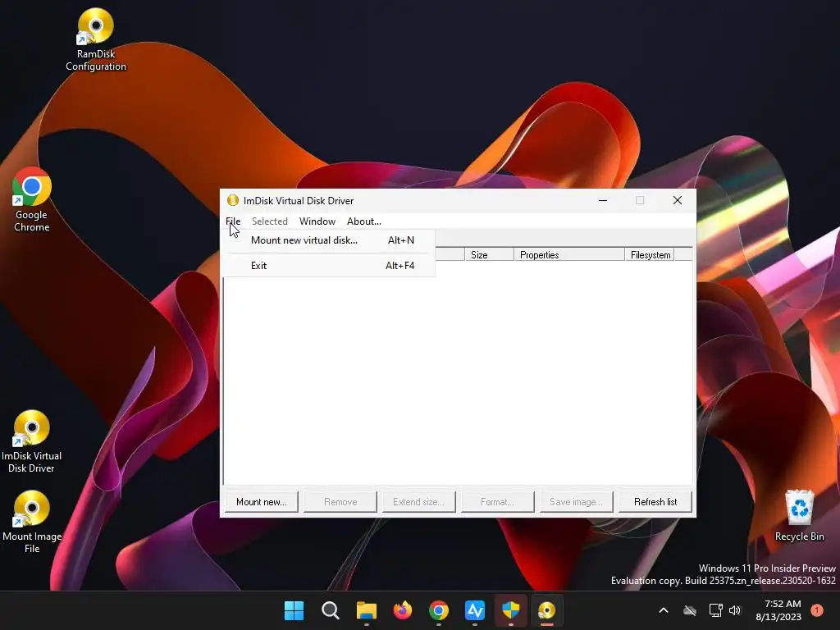The width and height of the screenshot is (840, 630).
Task: Open ImDisk Virtual Disk Driver desktop icon
Action: click(x=32, y=442)
